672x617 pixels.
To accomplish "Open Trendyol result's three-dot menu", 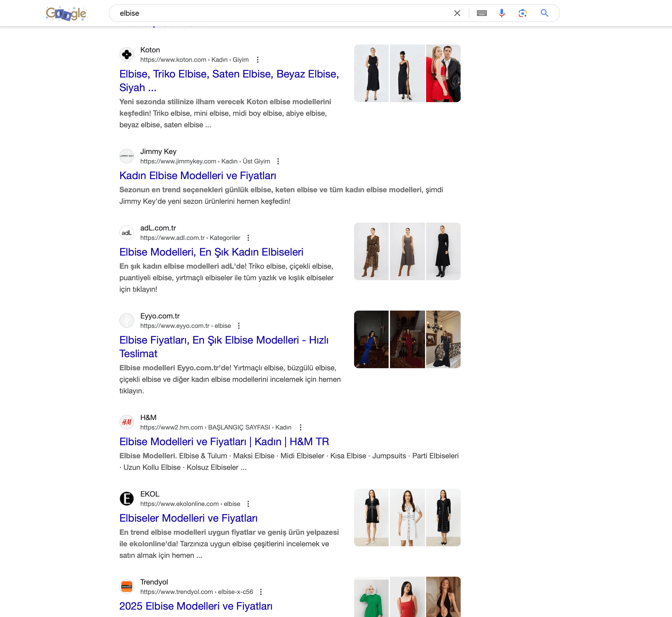I will [261, 592].
